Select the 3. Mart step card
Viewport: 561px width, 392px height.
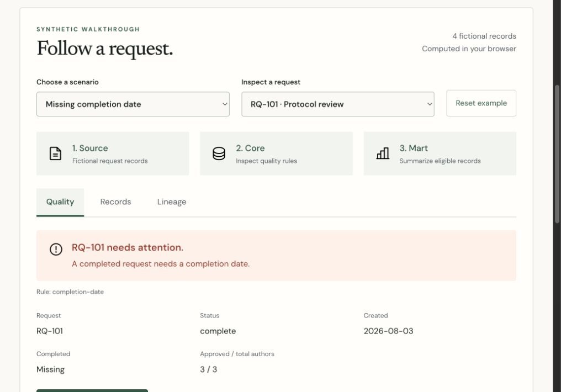(440, 153)
